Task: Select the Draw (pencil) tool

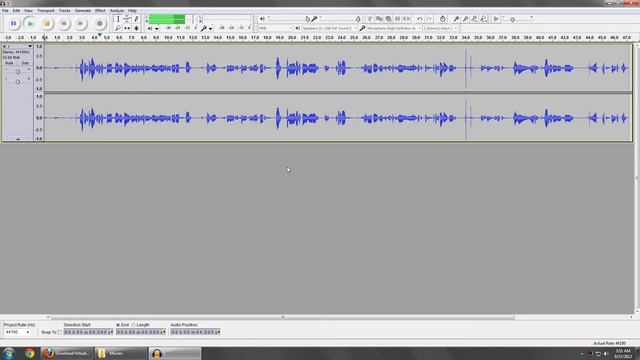Action: (x=136, y=19)
